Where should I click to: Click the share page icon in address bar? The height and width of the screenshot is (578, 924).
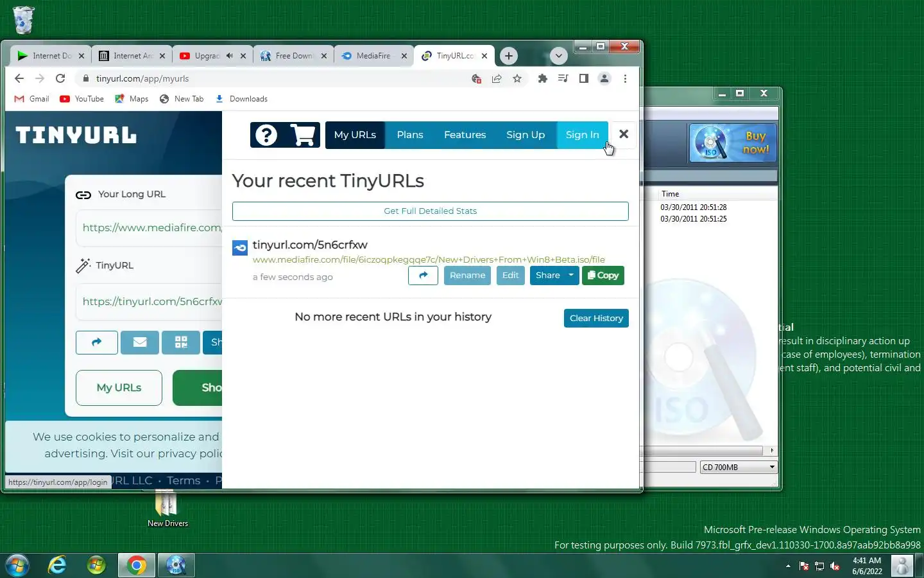pyautogui.click(x=497, y=78)
